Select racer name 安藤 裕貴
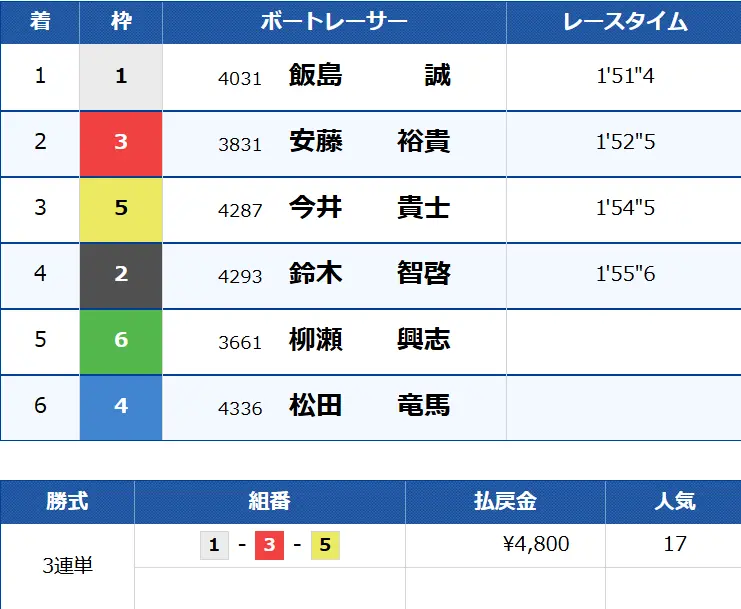 [x=369, y=142]
